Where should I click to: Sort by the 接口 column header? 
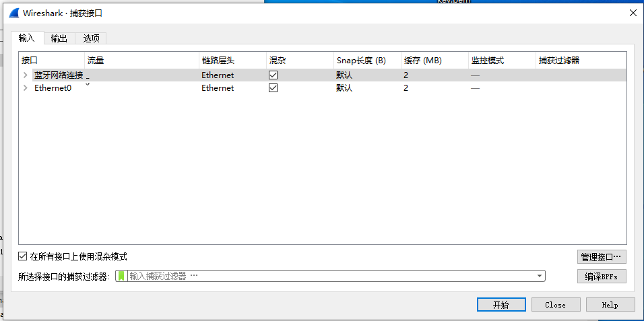coord(52,61)
